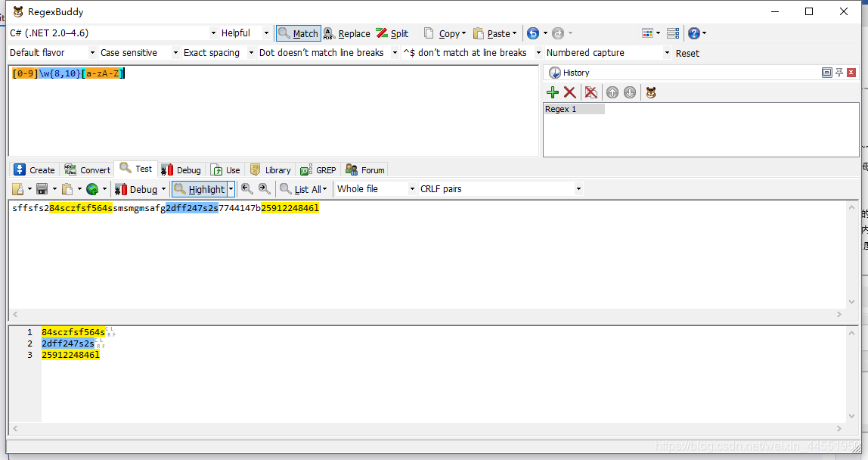Image resolution: width=868 pixels, height=460 pixels.
Task: Click the Reset options button
Action: click(687, 53)
